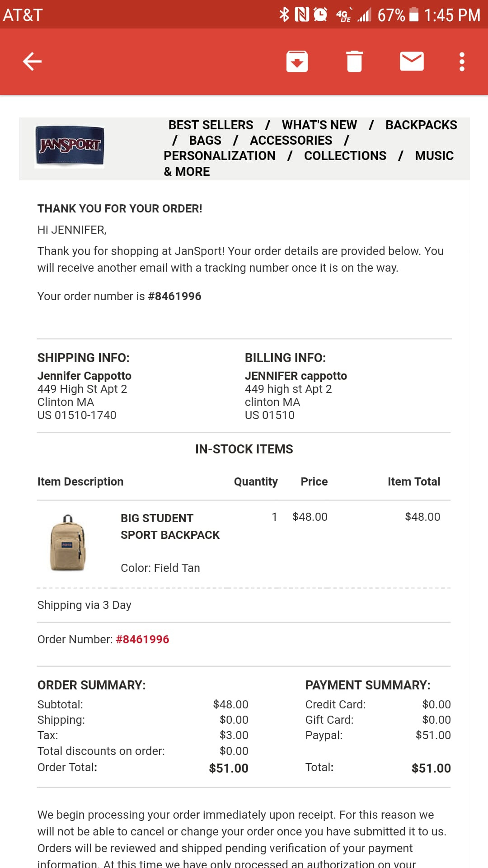
Task: Tap the alarm clock status icon
Action: pos(320,15)
